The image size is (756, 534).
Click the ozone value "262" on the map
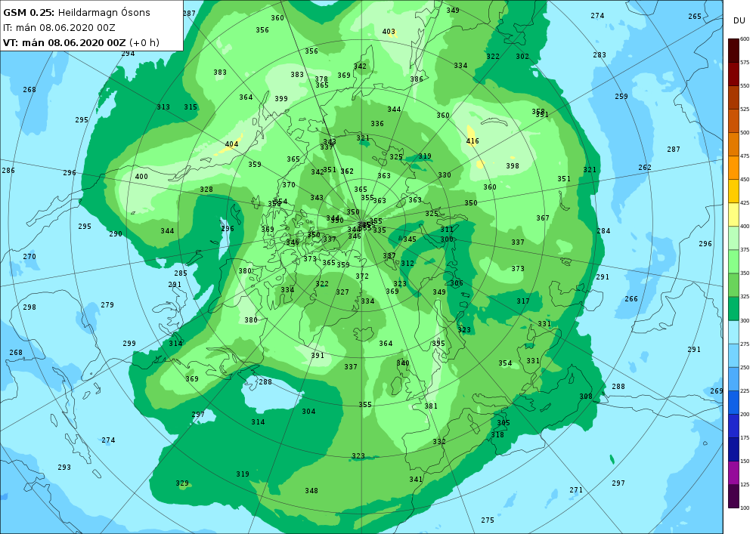tap(645, 168)
